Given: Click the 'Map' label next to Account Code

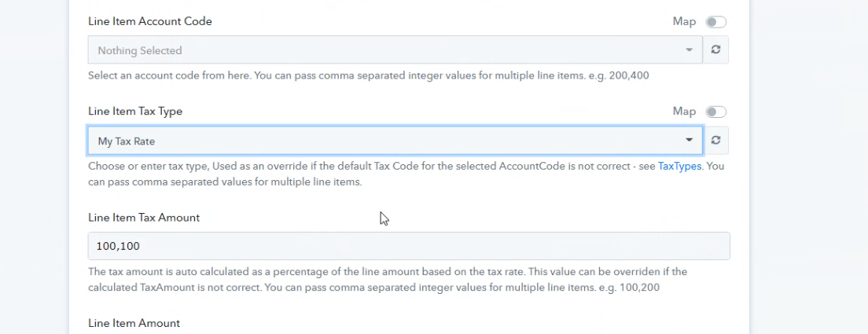Looking at the screenshot, I should pyautogui.click(x=684, y=21).
